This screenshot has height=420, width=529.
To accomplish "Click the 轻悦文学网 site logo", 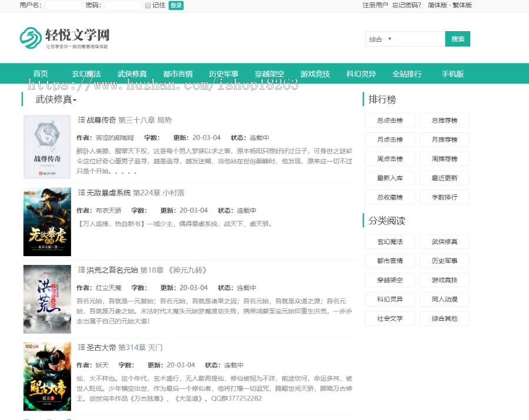I will pyautogui.click(x=64, y=38).
